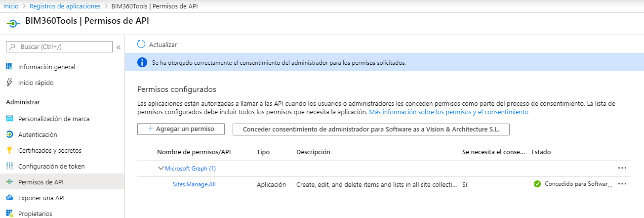Screen dimensions: 644x218
Task: Open Configuración de token section
Action: [x=51, y=166]
